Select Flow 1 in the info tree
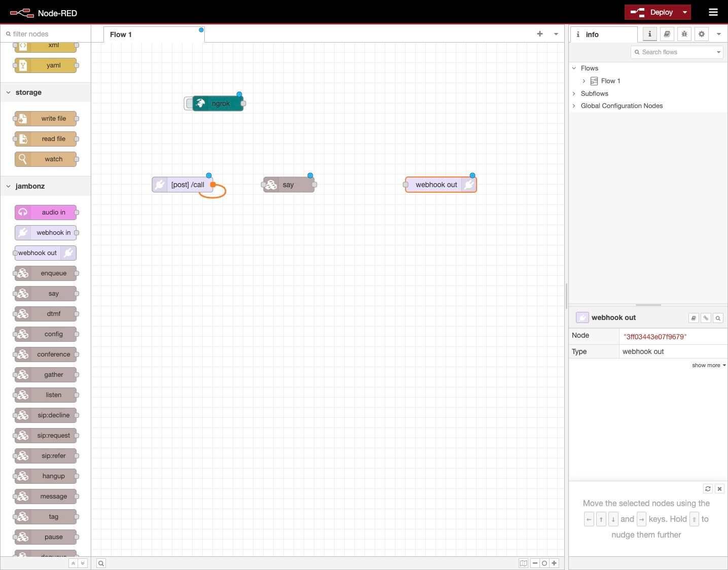 click(x=610, y=81)
